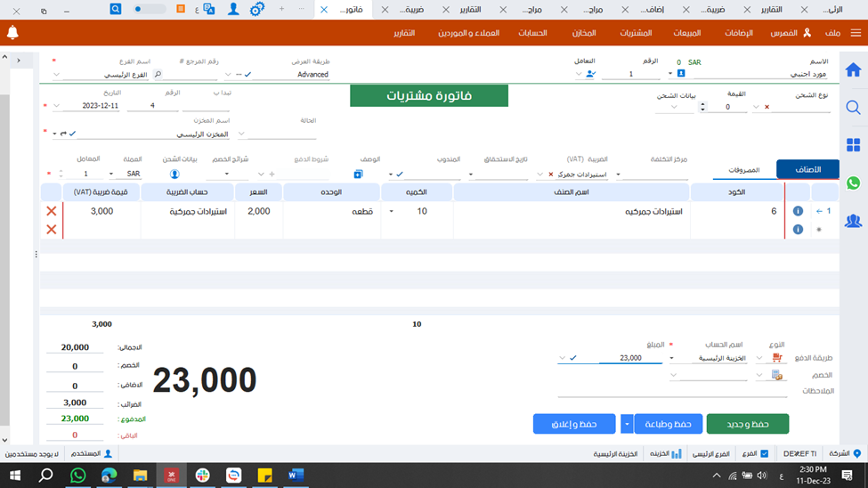This screenshot has width=868, height=488.
Task: Click the orange square icon in title bar
Action: [181, 9]
